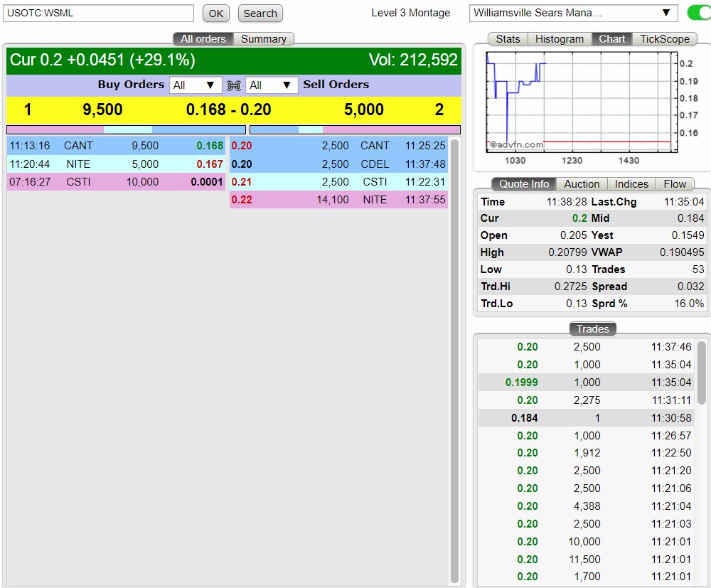Image resolution: width=711 pixels, height=588 pixels.
Task: Select CDEL sell order at 0.20
Action: click(338, 164)
